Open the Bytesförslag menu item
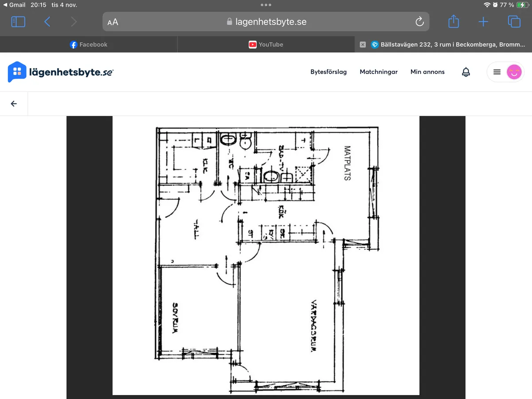This screenshot has height=399, width=532. pos(329,72)
